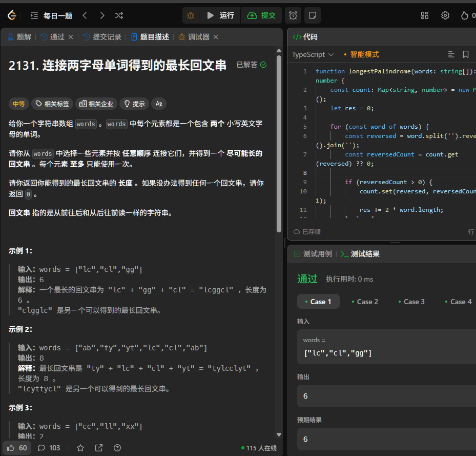Like the problem with thumbs up 60
This screenshot has height=456, width=476.
tap(17, 448)
